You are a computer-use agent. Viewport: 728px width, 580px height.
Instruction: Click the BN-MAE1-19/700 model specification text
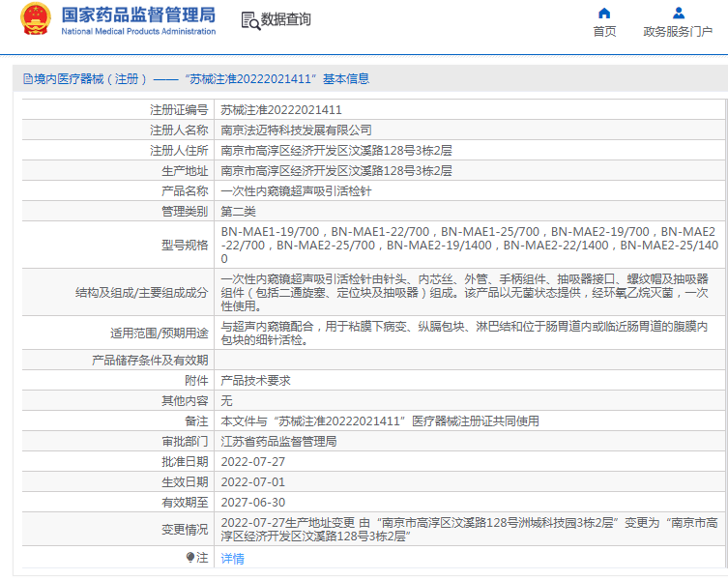(x=270, y=231)
